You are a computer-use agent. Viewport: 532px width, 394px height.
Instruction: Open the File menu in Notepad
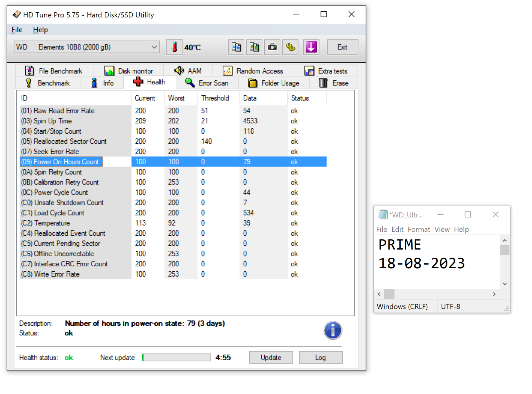[x=382, y=229]
